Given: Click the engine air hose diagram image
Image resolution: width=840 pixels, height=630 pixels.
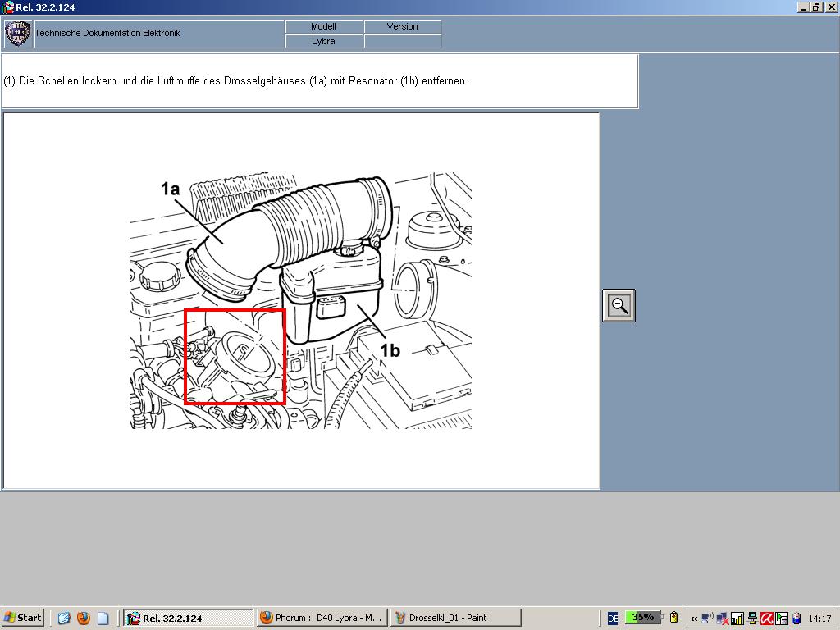Looking at the screenshot, I should click(x=301, y=300).
